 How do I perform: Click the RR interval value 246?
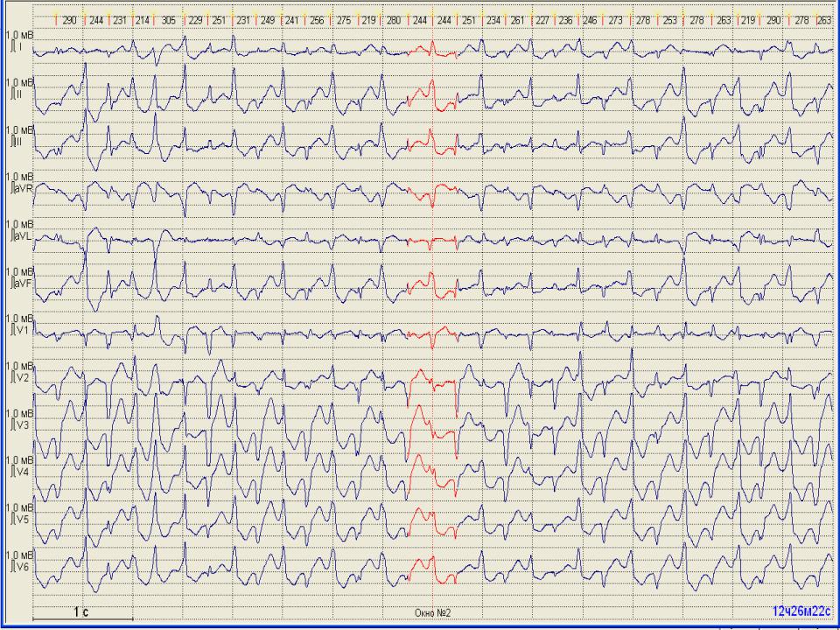590,20
